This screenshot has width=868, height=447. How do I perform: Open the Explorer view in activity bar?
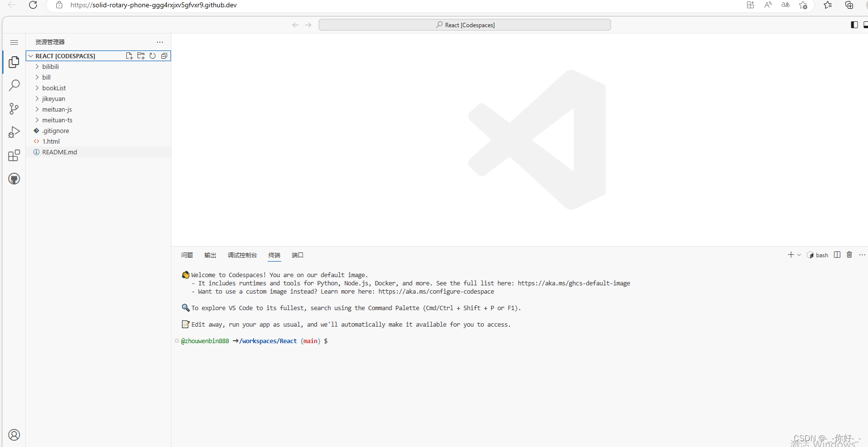coord(14,62)
